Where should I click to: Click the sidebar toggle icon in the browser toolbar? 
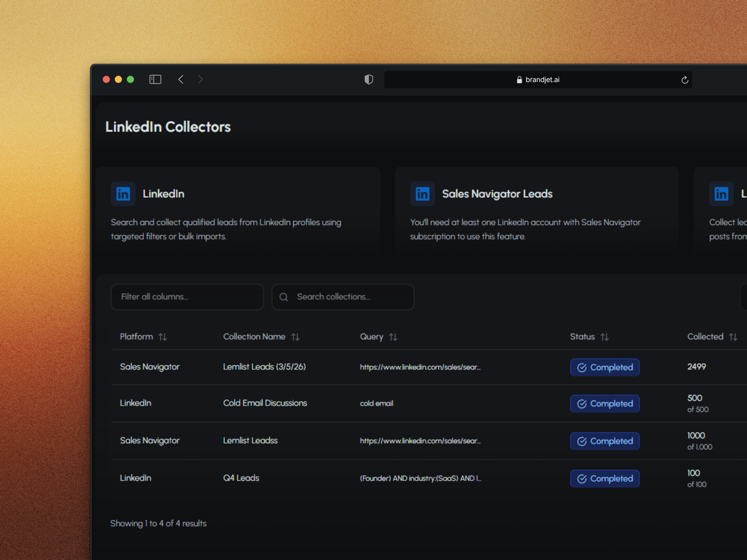[x=155, y=79]
